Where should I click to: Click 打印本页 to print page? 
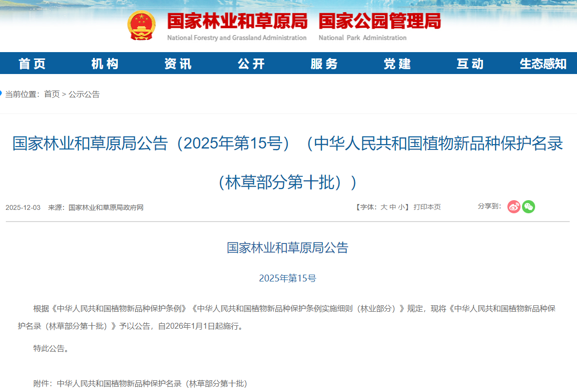(427, 207)
